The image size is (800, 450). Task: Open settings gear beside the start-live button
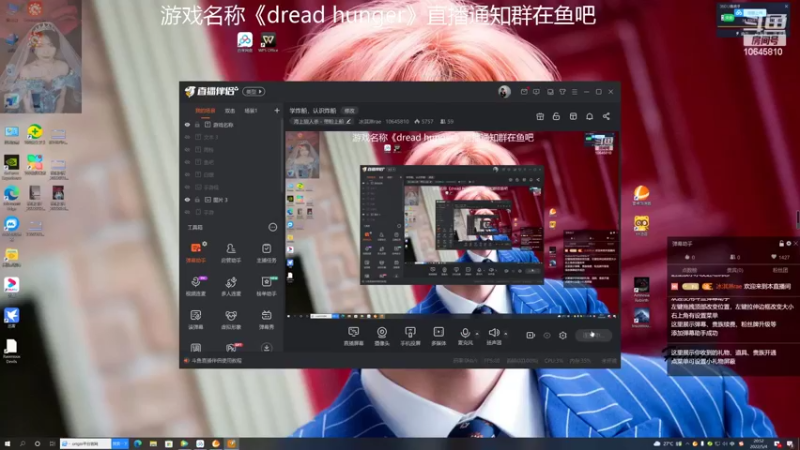563,335
